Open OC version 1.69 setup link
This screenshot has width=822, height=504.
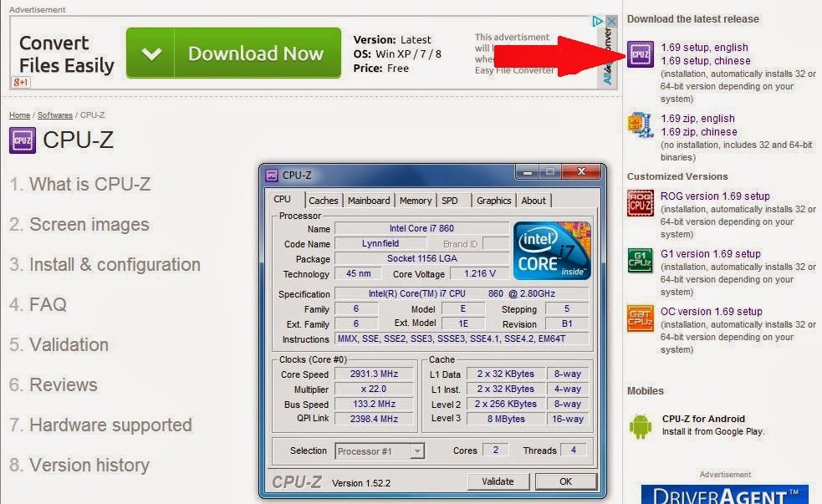712,311
